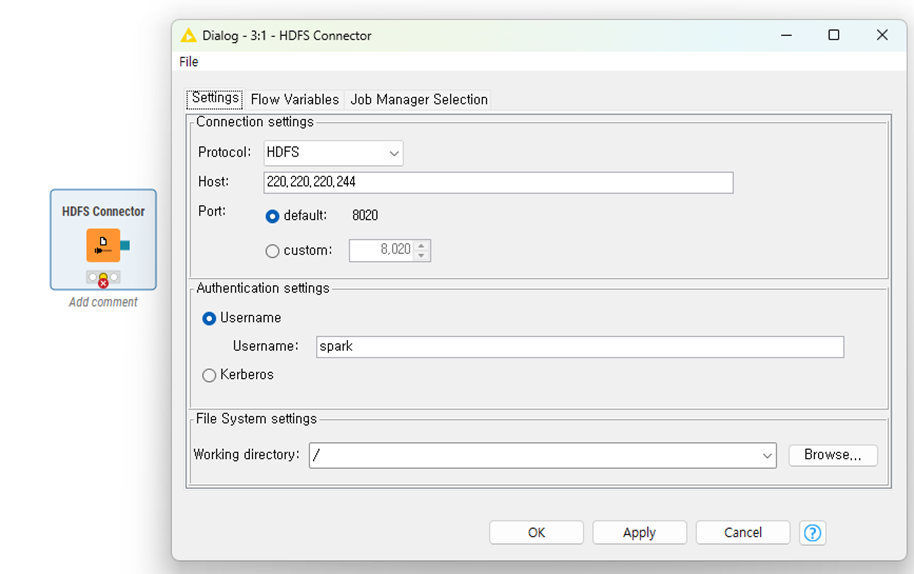Select the default port radio button

click(272, 216)
